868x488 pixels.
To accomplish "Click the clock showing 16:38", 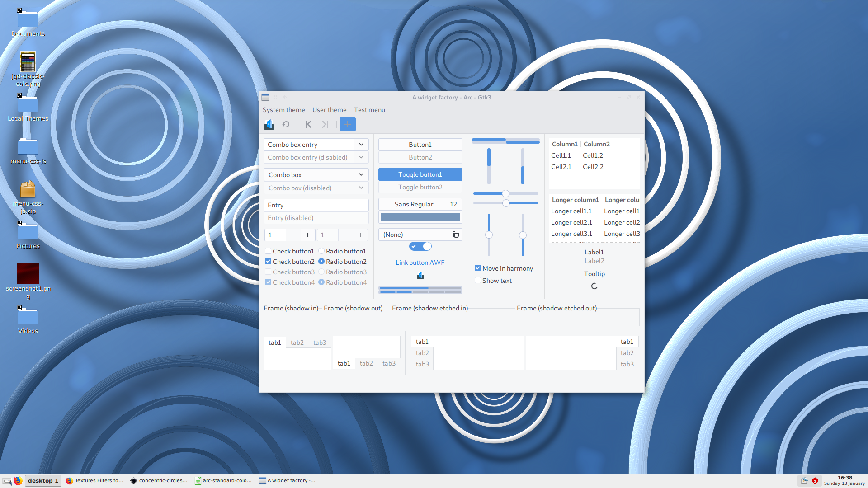I will point(844,480).
